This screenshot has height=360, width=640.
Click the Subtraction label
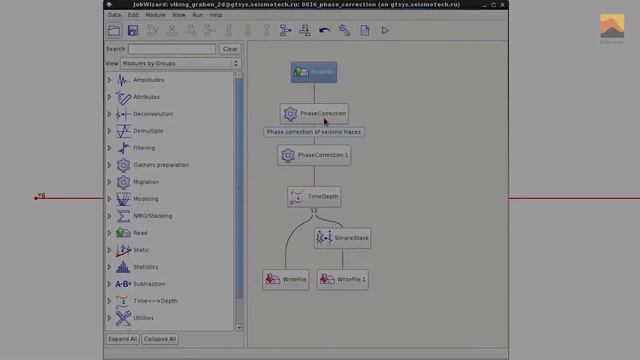click(149, 284)
